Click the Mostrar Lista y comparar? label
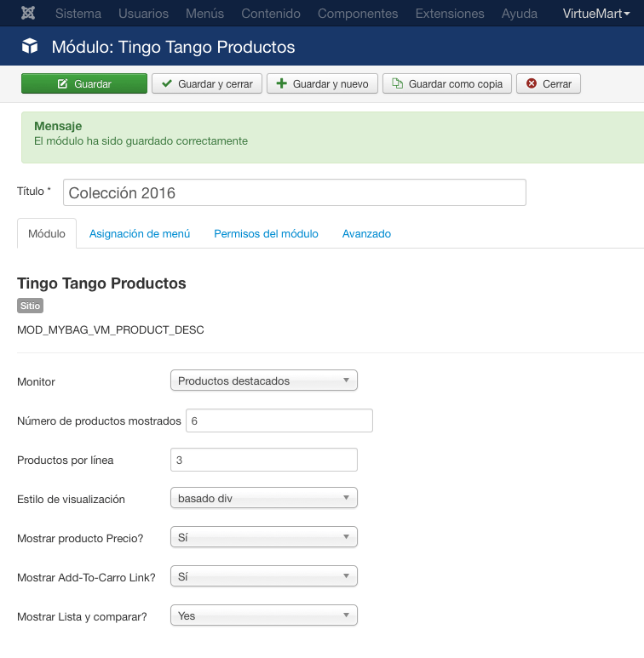 tap(83, 617)
